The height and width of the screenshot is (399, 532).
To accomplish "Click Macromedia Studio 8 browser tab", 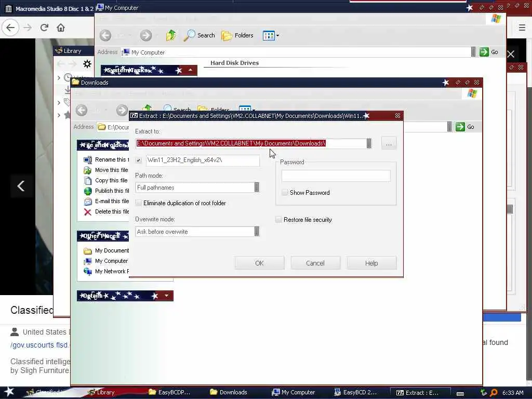I will pos(49,8).
